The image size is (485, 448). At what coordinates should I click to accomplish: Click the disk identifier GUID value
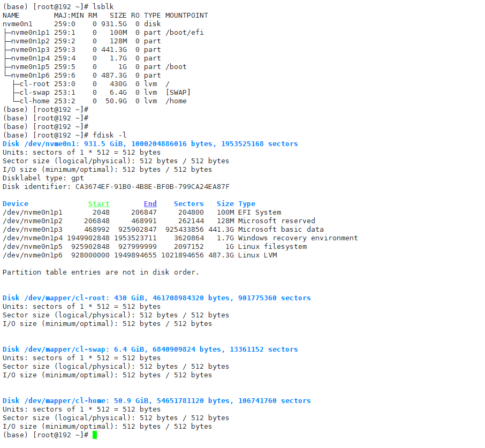pos(152,187)
